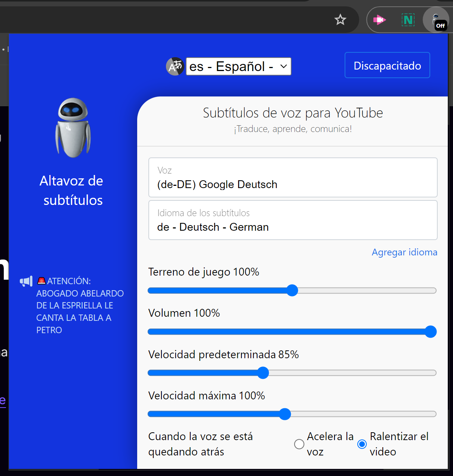Click the Terreno de juego slider handle
453x476 pixels.
(x=292, y=291)
